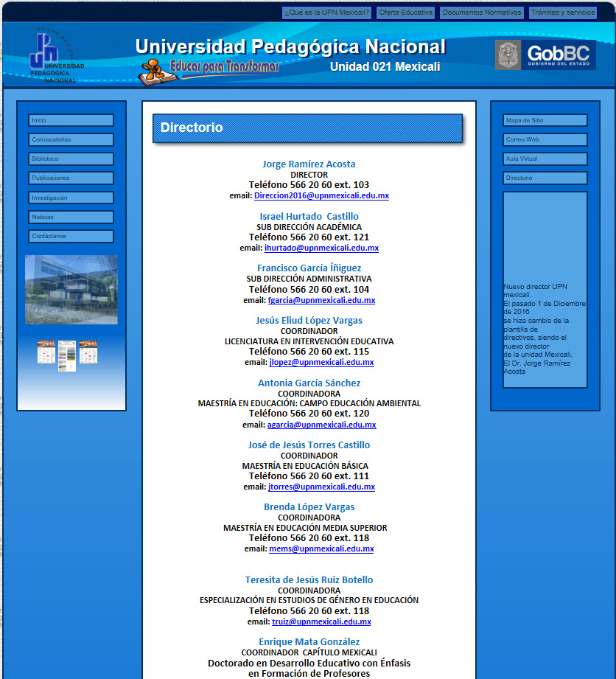Screen dimensions: 616x679
Task: Click the phone line with ext. 120
Action: click(x=309, y=414)
